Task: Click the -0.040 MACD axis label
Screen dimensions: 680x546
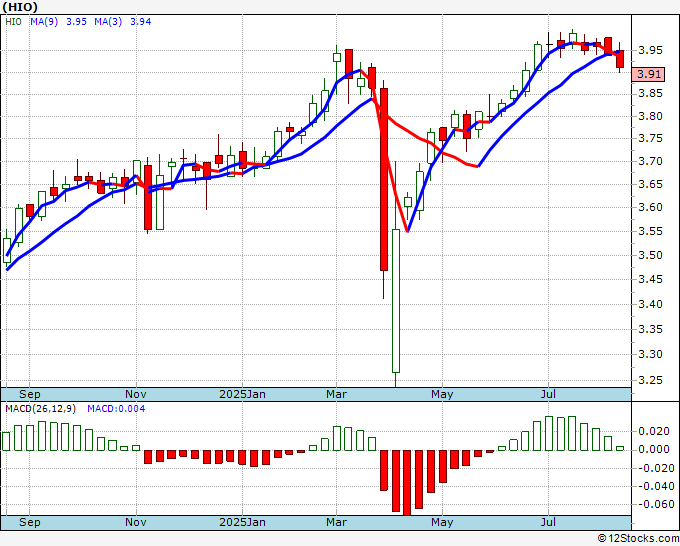Action: pos(654,486)
